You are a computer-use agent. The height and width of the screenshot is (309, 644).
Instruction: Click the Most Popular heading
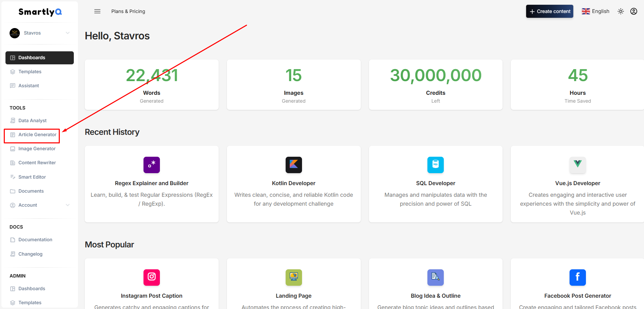point(109,245)
